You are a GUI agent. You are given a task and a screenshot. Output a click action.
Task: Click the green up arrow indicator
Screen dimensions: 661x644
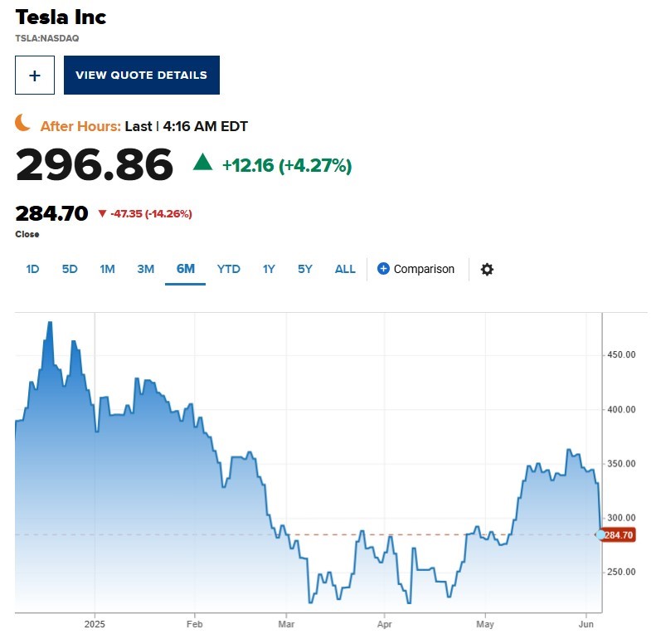coord(202,162)
